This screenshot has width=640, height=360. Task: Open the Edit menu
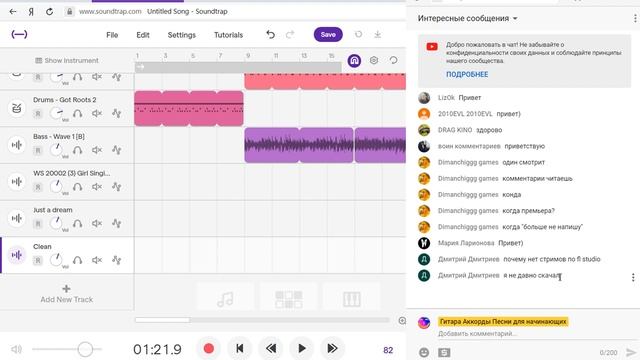143,35
